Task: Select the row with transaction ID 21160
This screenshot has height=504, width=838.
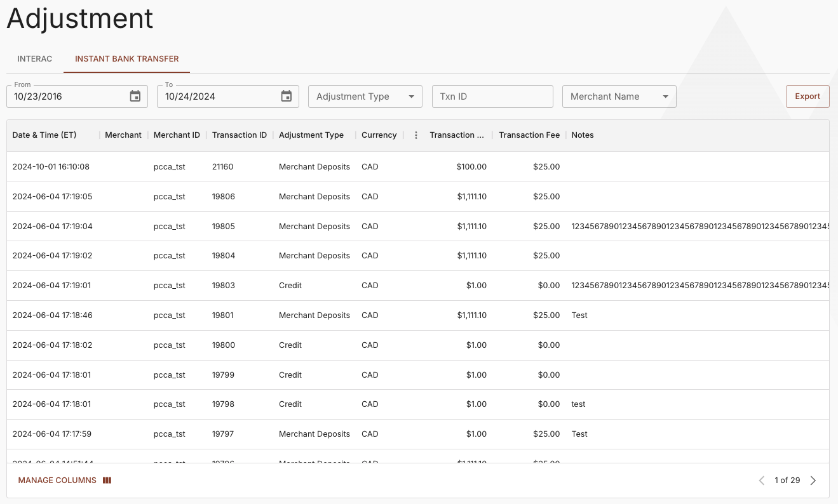Action: click(x=222, y=167)
